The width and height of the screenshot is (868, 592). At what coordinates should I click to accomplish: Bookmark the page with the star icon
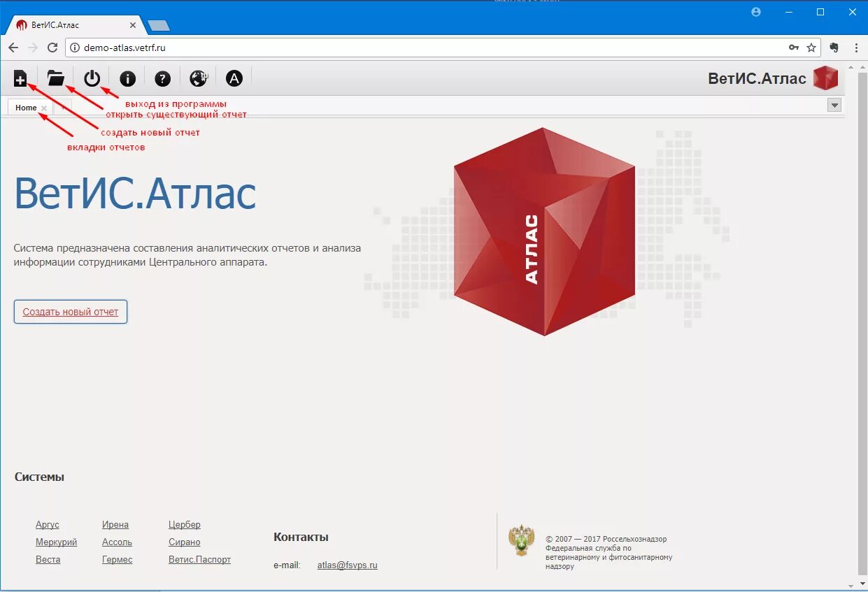pos(811,48)
